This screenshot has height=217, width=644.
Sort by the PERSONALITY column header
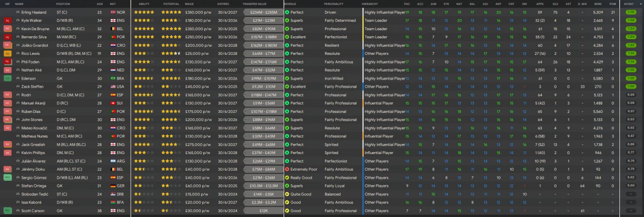[x=334, y=4]
